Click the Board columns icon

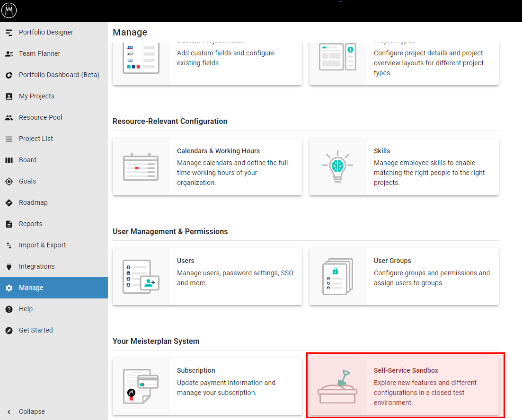[9, 160]
